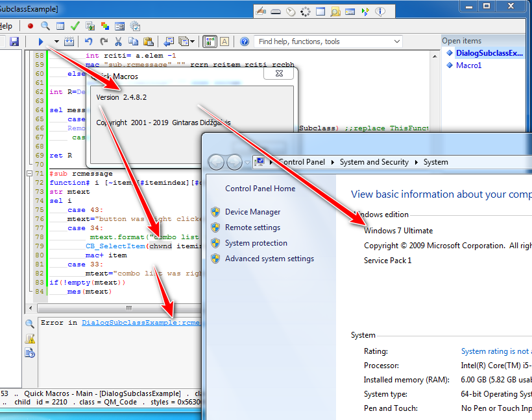532x420 pixels.
Task: Expand arrow after System and Security breadcrumb
Action: pyautogui.click(x=417, y=162)
